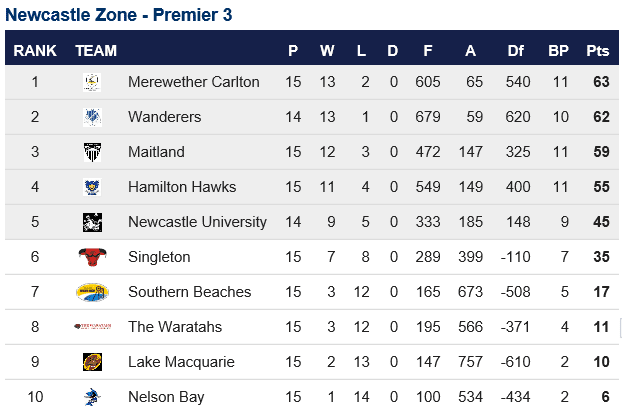The height and width of the screenshot is (413, 622).
Task: Open the Maitland striped shield logo
Action: [92, 152]
